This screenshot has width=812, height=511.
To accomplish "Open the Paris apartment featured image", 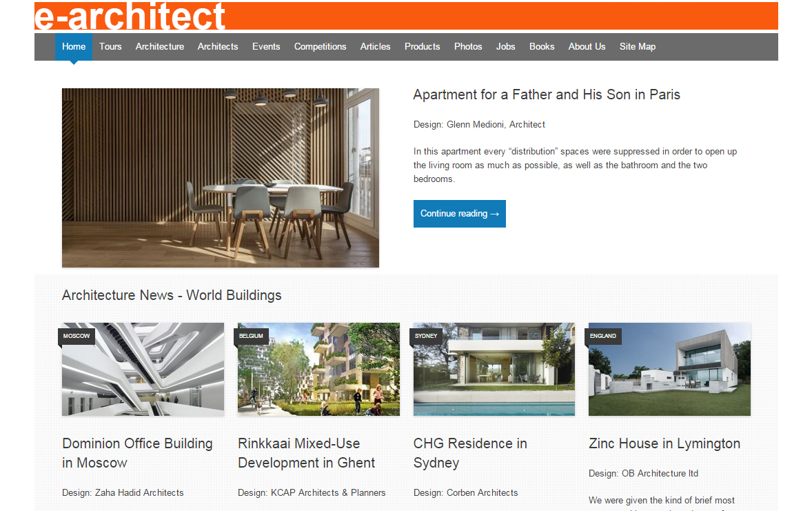I will point(221,178).
